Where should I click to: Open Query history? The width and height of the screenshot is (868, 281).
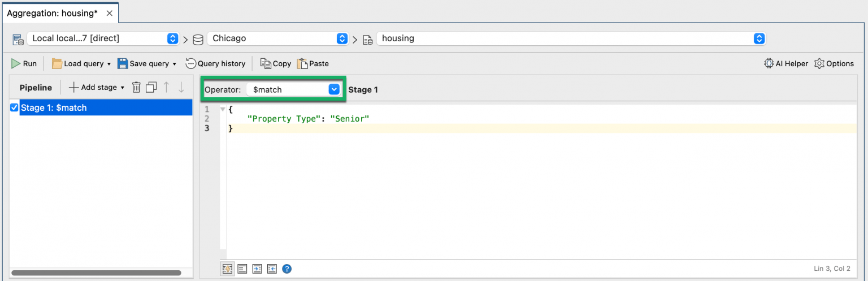tap(215, 63)
